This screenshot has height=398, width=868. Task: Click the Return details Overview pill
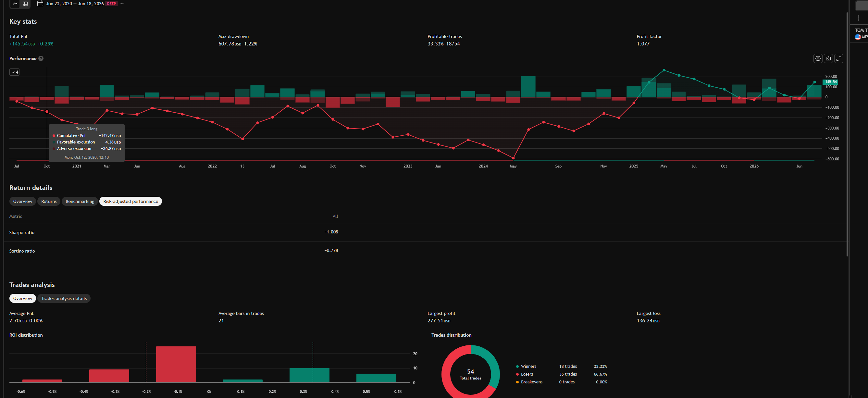click(x=23, y=201)
